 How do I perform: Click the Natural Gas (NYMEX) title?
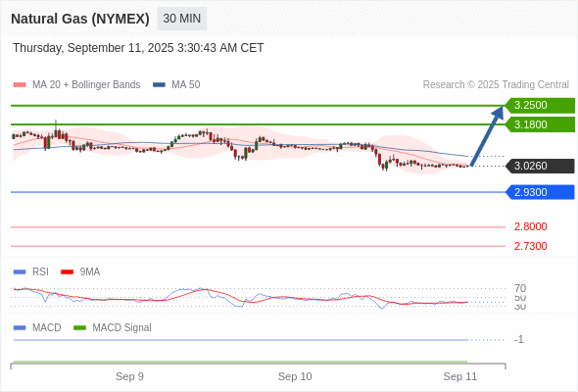80,19
